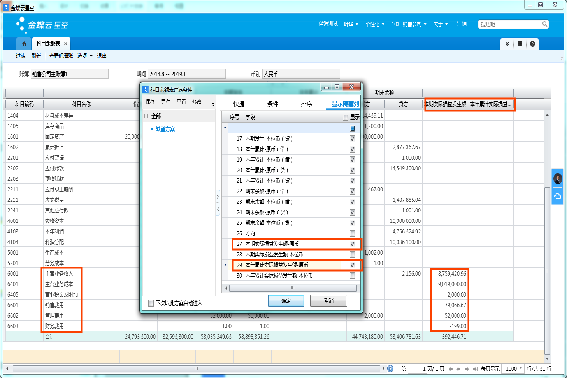Click the splitter collapse handle inside the filter dialog
567x378 pixels.
218,203
